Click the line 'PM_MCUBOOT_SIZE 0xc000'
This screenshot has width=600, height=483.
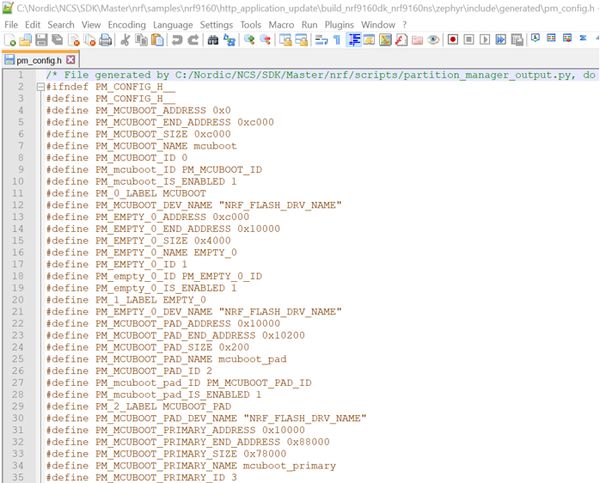[x=139, y=134]
